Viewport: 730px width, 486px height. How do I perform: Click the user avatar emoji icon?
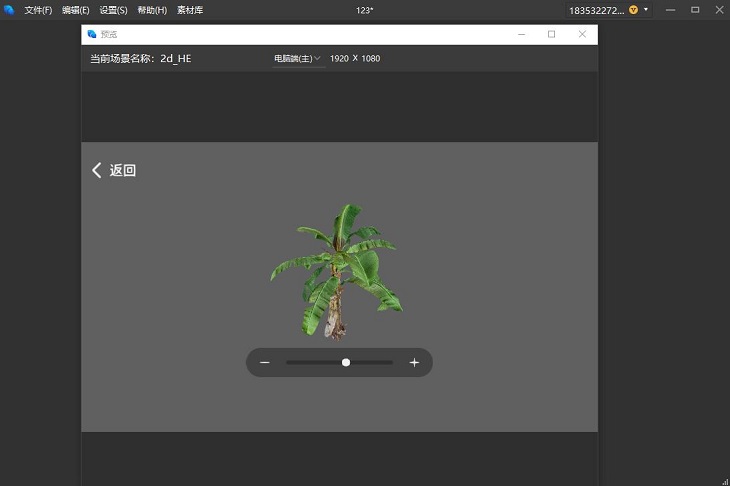click(633, 10)
